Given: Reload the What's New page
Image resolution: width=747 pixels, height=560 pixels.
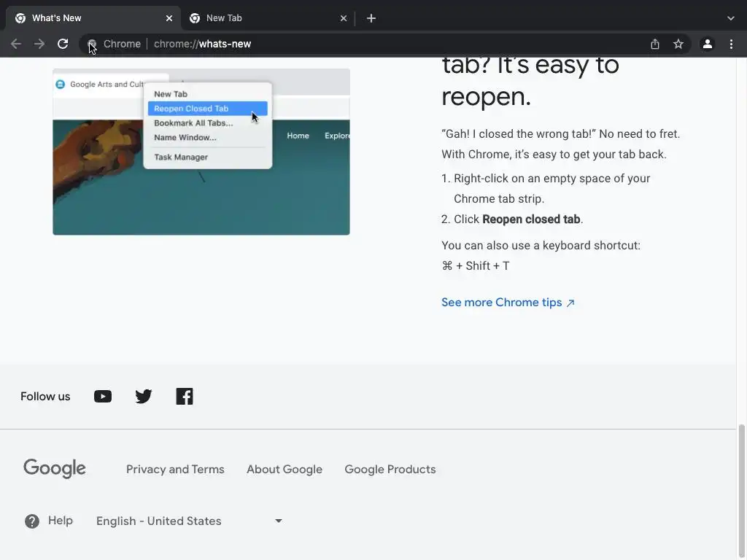Looking at the screenshot, I should (63, 44).
